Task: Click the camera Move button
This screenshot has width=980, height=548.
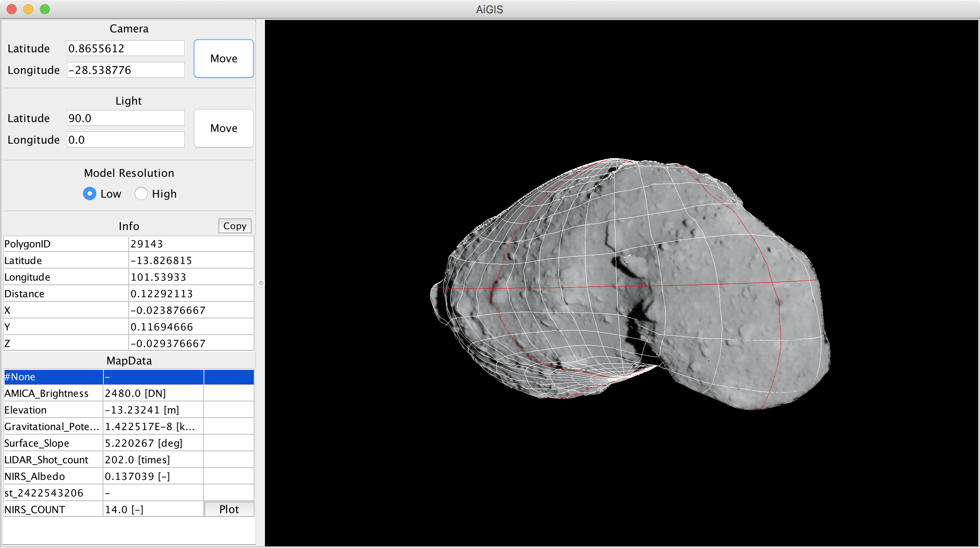Action: (223, 59)
